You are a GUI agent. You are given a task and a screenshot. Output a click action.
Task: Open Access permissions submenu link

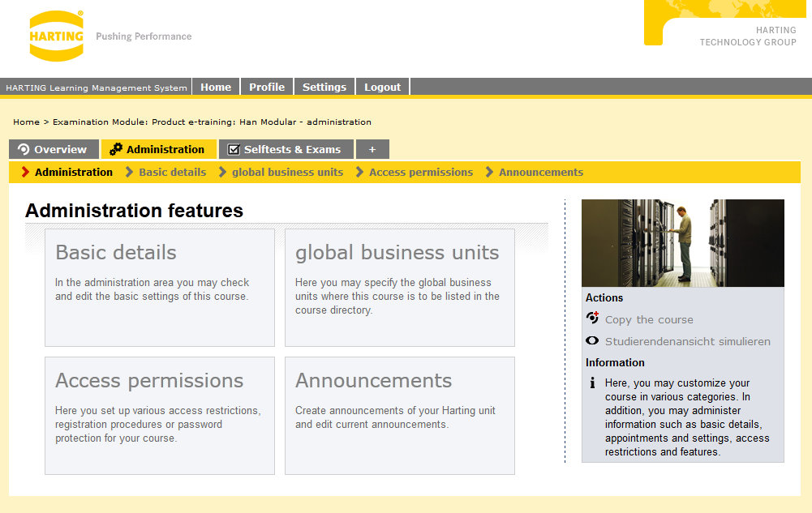click(x=420, y=172)
